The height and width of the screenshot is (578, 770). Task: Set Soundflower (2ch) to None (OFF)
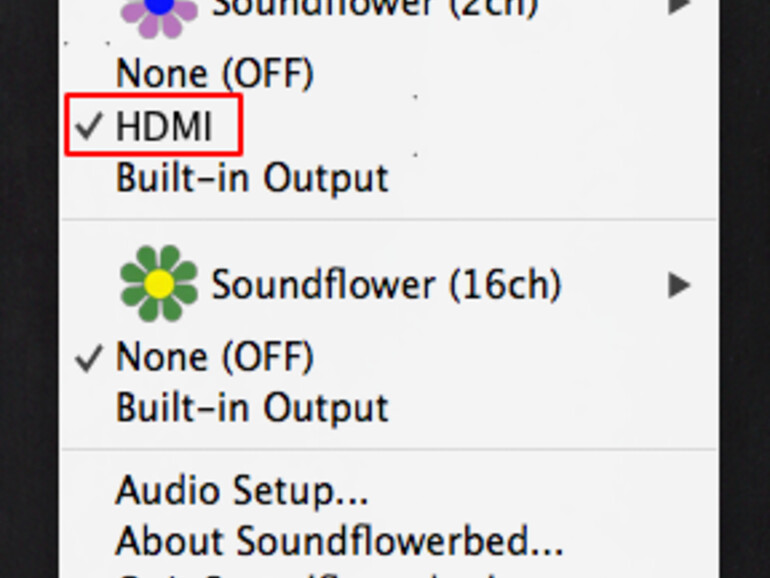pos(214,73)
